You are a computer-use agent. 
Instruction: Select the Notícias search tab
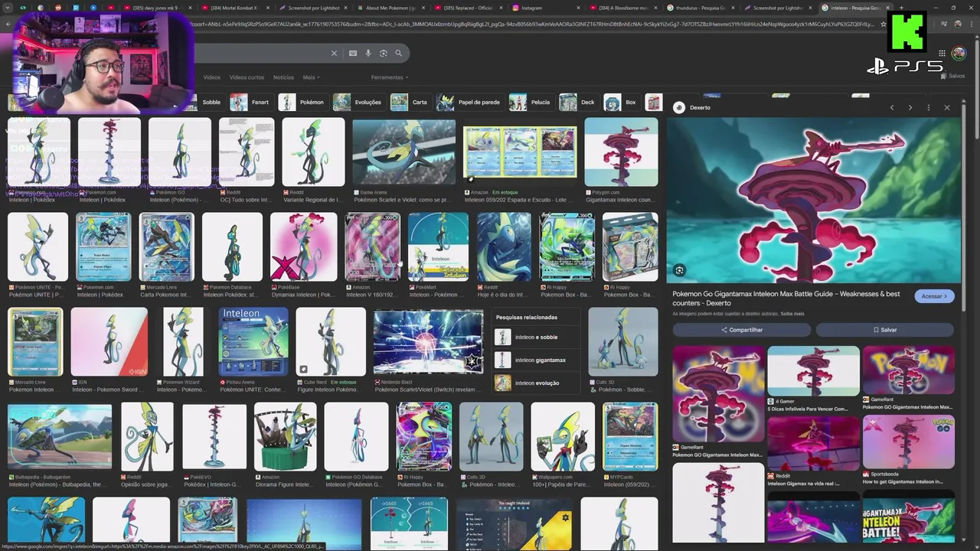[283, 77]
